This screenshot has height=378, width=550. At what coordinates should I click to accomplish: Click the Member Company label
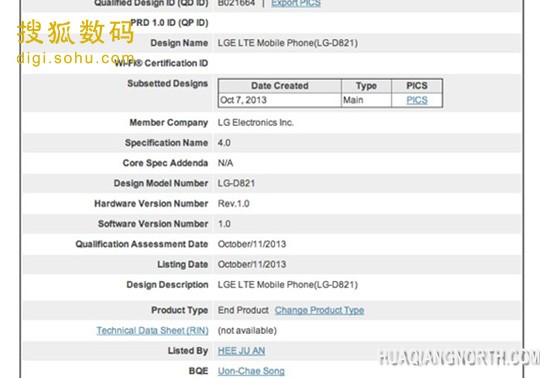(169, 123)
